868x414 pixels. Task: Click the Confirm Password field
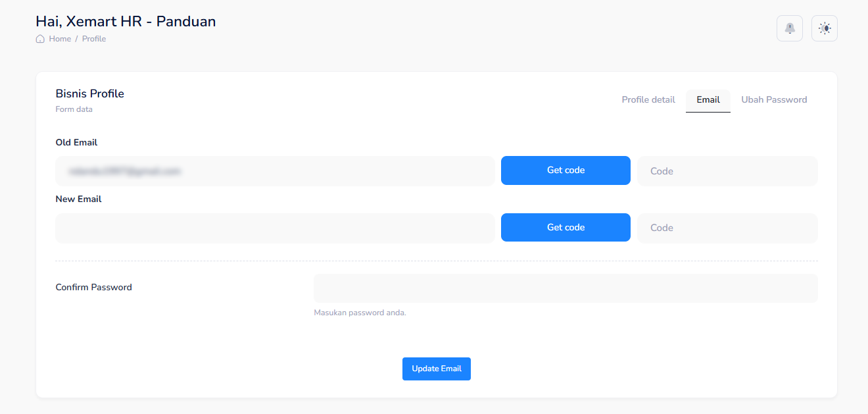coord(566,288)
